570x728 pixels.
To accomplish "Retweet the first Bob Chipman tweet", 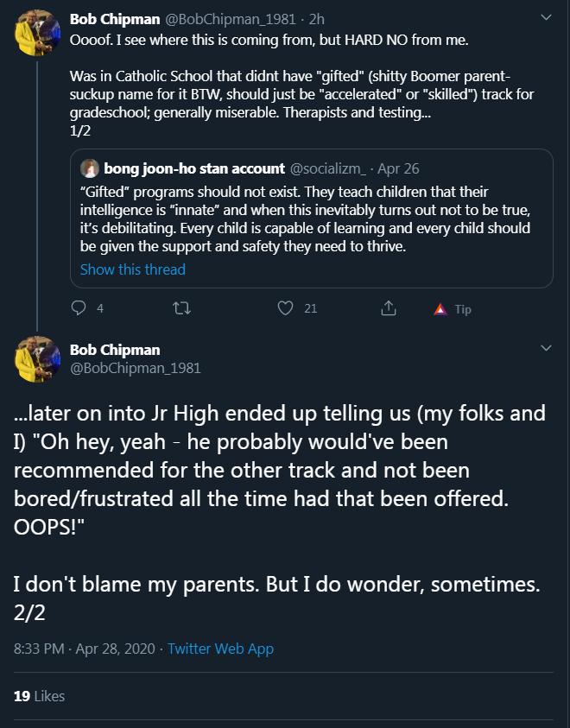I will (181, 308).
